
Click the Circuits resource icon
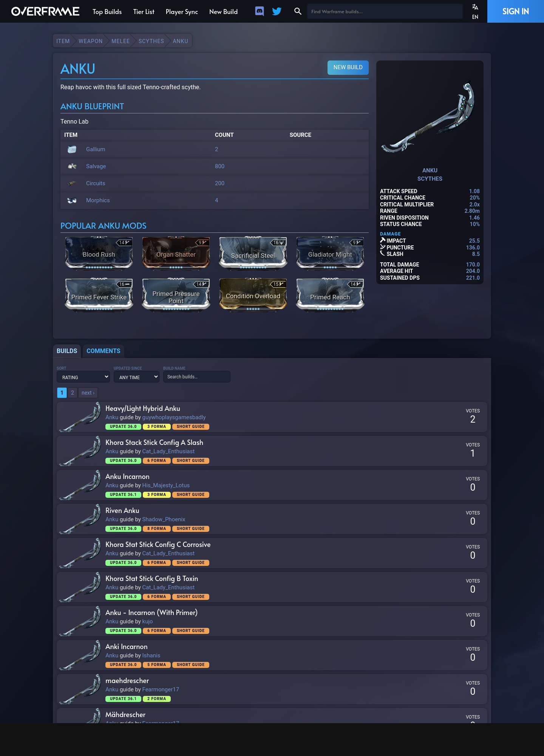pyautogui.click(x=72, y=183)
